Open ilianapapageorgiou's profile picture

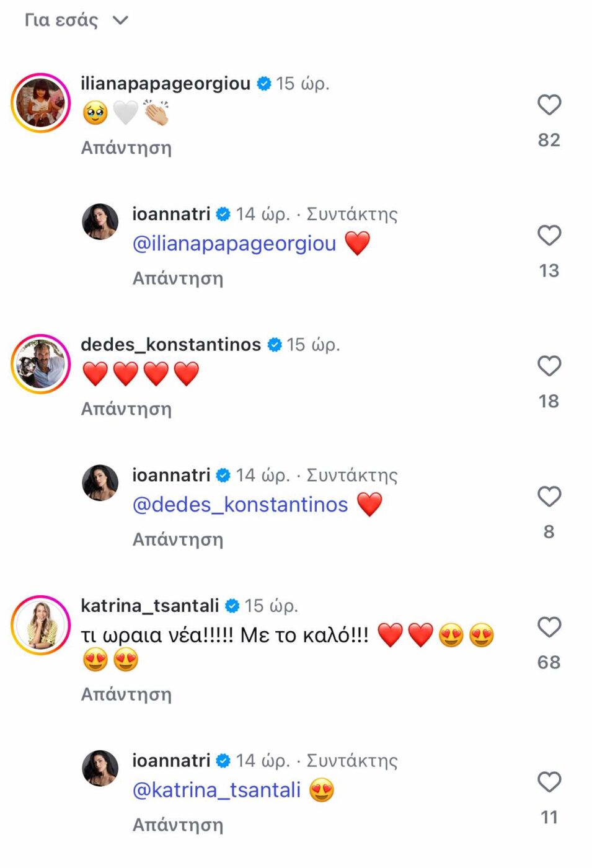pyautogui.click(x=41, y=103)
